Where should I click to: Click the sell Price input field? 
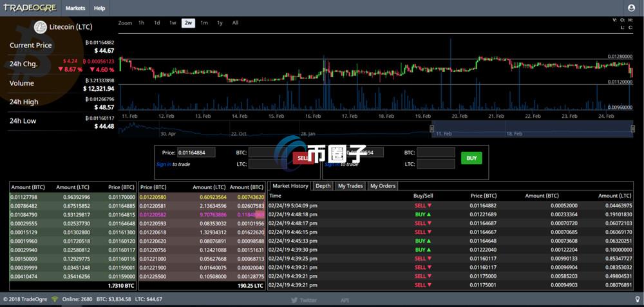(x=196, y=153)
